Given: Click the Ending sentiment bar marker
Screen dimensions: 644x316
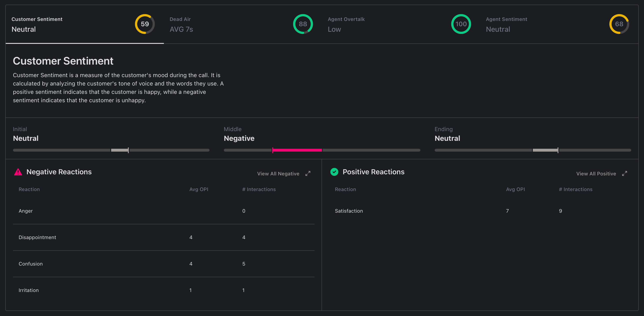Looking at the screenshot, I should coord(558,150).
